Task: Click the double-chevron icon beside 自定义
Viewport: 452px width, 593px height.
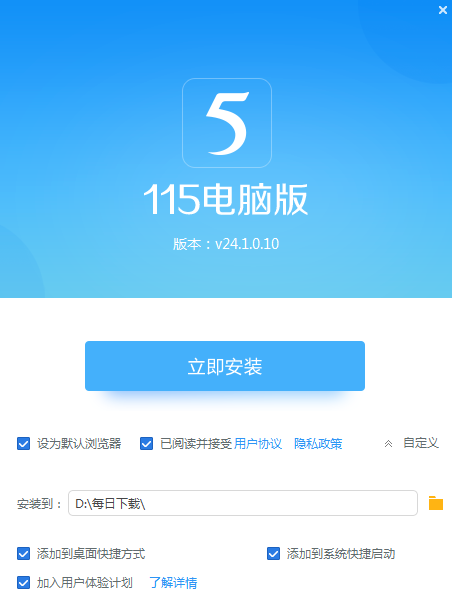Action: [388, 444]
